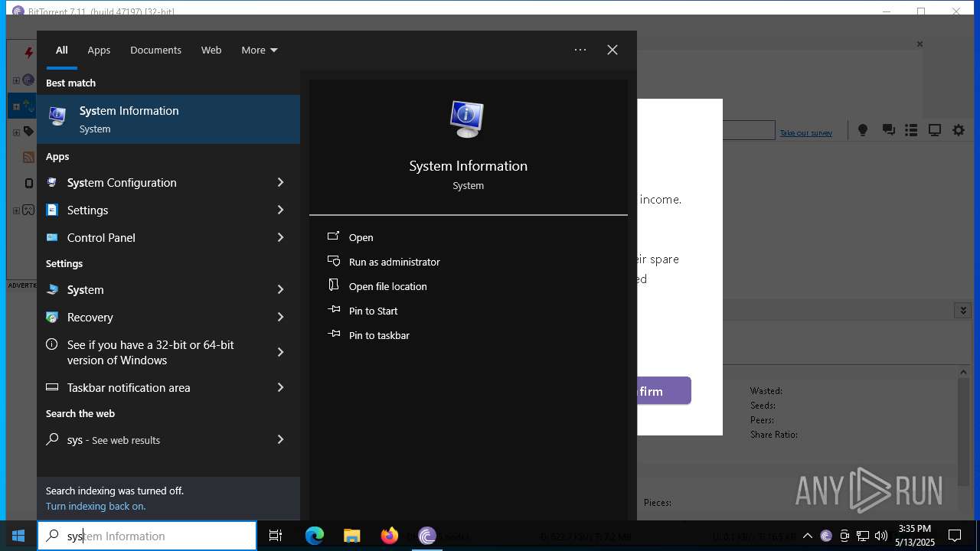
Task: Click the BitTorrent remote monitor icon
Action: pyautogui.click(x=935, y=130)
